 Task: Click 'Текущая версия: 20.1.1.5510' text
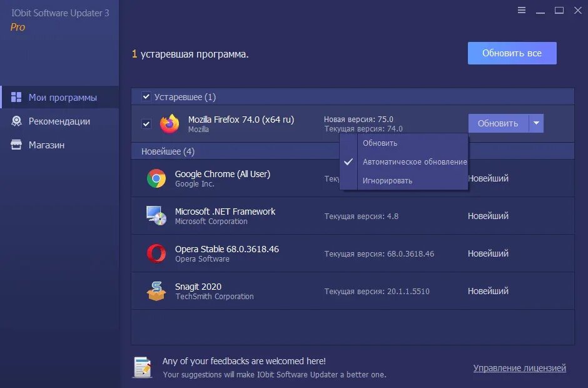pos(377,291)
